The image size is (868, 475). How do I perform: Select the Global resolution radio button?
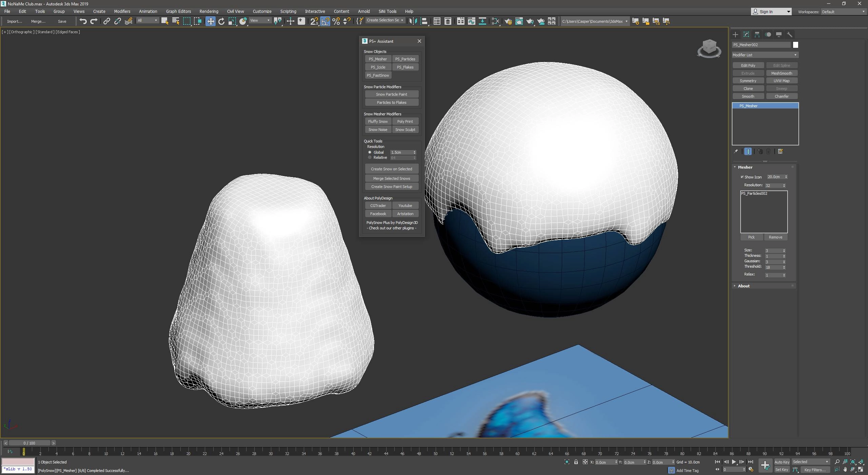coord(370,152)
